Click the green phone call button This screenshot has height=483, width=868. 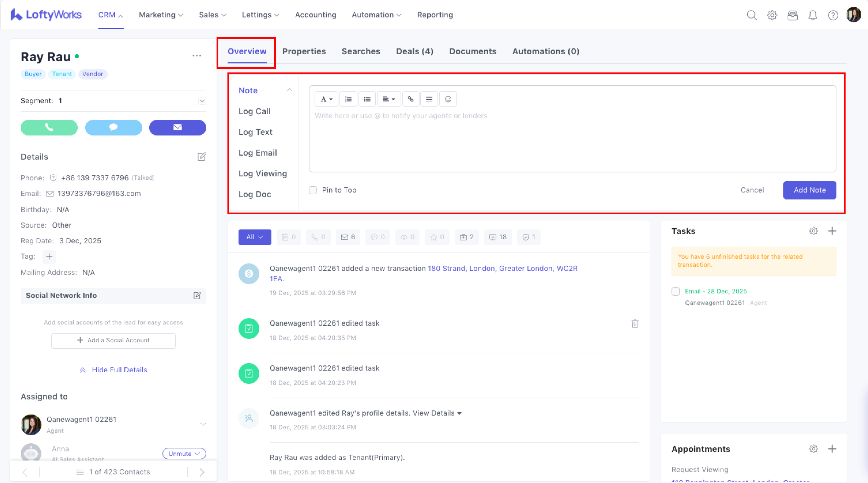49,127
